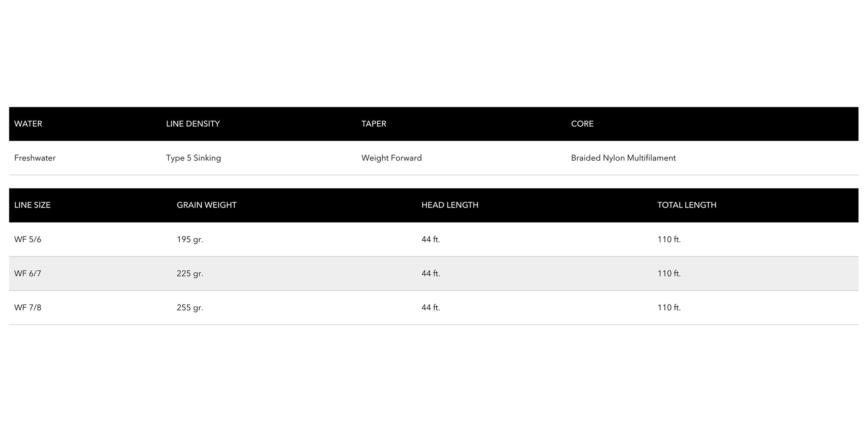Click the CORE column header
Image resolution: width=868 pixels, height=434 pixels.
click(582, 124)
